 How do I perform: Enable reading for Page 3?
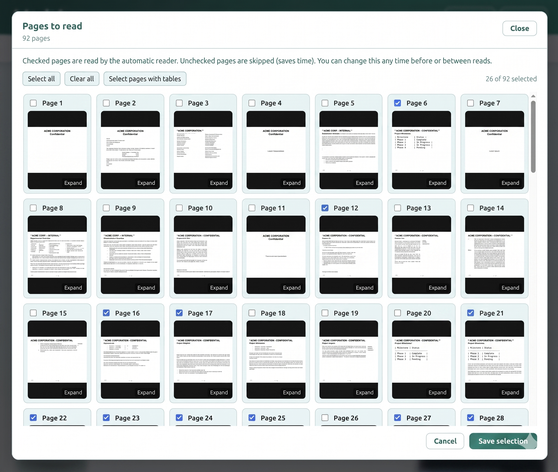pos(179,103)
